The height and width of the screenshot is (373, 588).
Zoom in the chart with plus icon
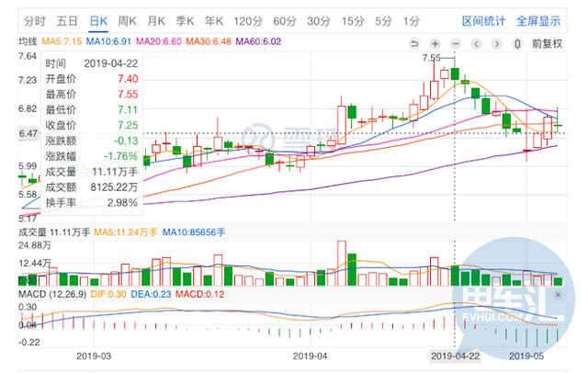coord(435,44)
